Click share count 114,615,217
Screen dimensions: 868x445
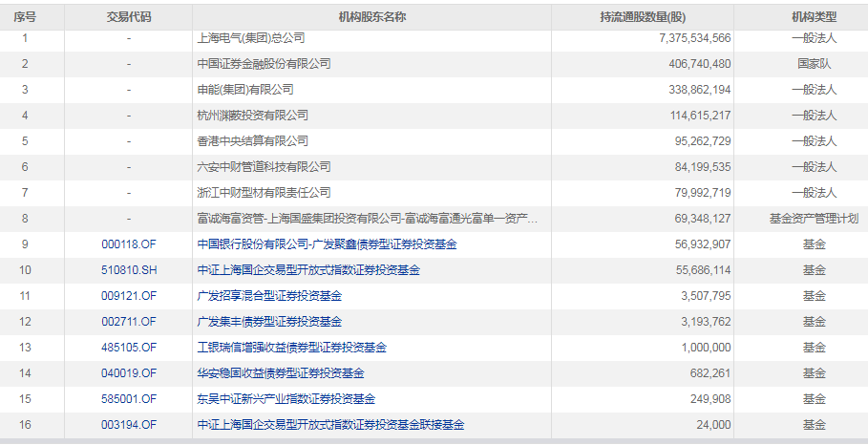(x=700, y=116)
